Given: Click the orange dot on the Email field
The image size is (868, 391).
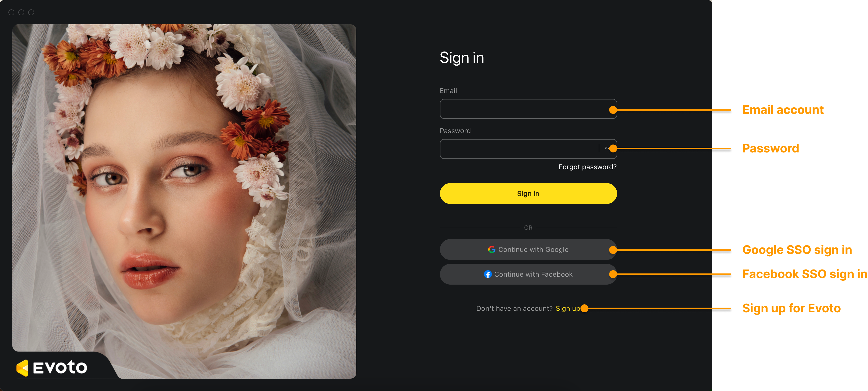Looking at the screenshot, I should tap(613, 110).
